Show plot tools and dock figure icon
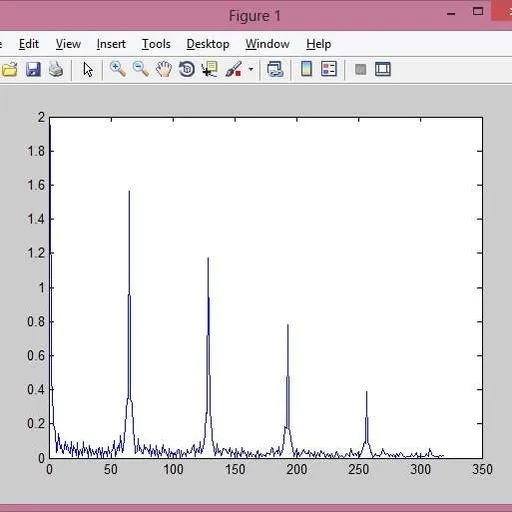Image resolution: width=512 pixels, height=512 pixels. point(383,69)
